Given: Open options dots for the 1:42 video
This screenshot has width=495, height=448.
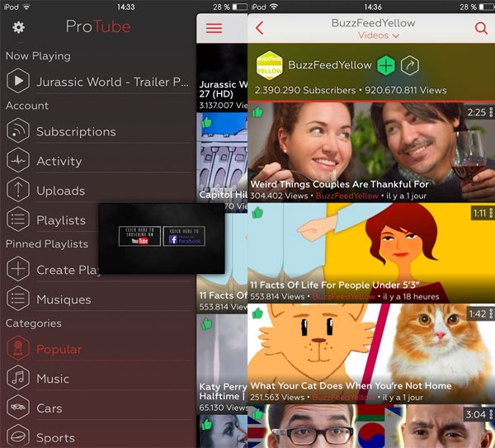Looking at the screenshot, I should [x=491, y=314].
